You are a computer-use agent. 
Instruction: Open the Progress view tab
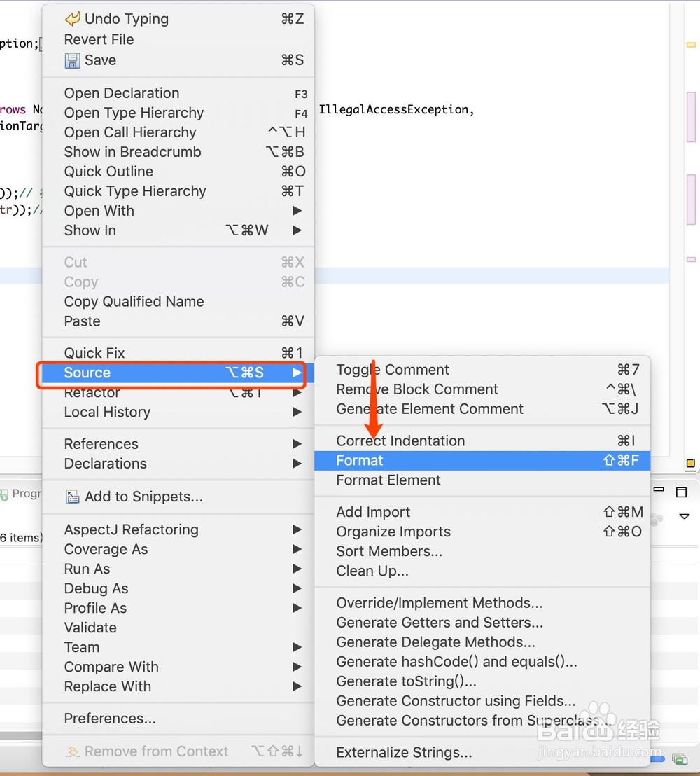[x=21, y=494]
